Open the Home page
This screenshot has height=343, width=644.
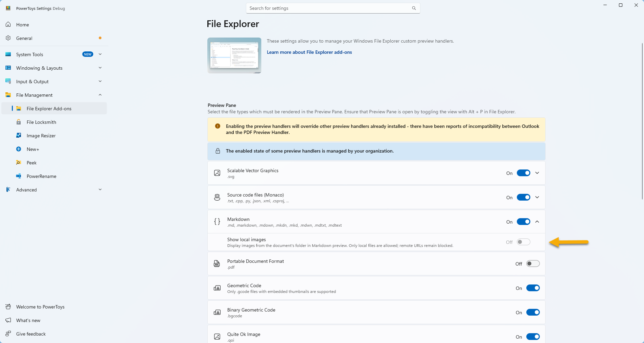[54, 24]
